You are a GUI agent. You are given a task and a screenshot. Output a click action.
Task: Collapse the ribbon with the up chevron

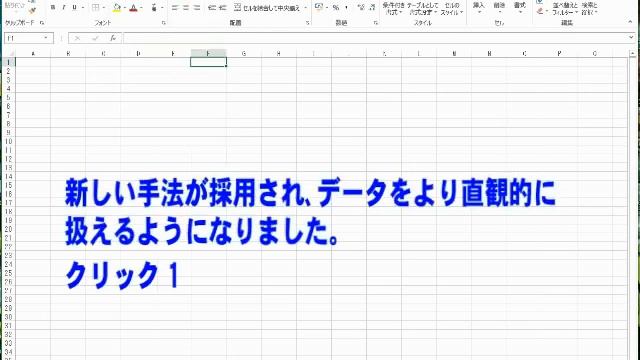631,22
